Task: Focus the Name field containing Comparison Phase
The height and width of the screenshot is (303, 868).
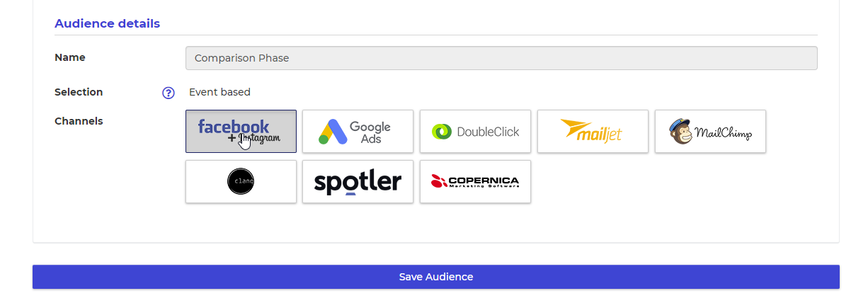Action: coord(501,58)
